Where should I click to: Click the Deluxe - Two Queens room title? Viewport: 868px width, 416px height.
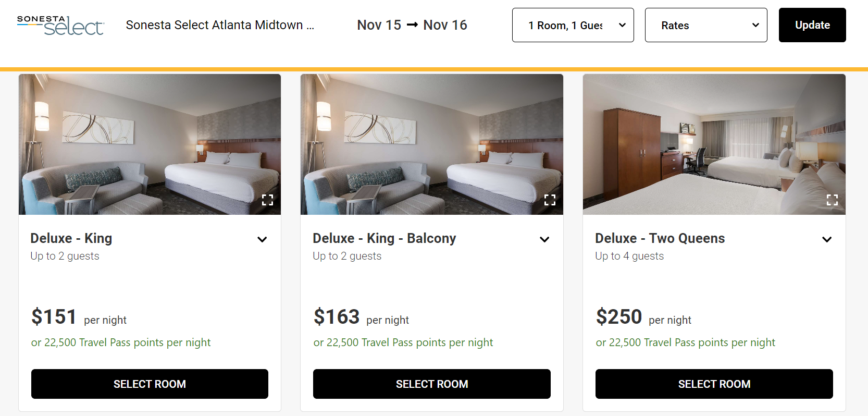[660, 238]
